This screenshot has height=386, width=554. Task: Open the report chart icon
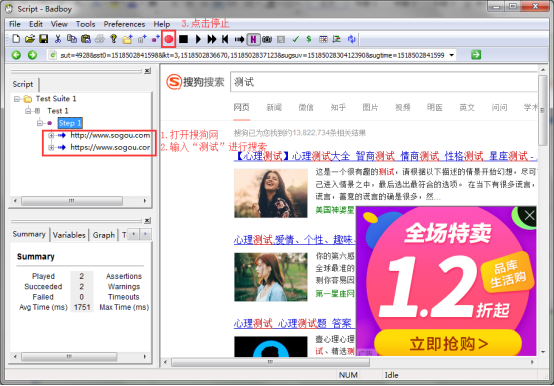click(337, 39)
